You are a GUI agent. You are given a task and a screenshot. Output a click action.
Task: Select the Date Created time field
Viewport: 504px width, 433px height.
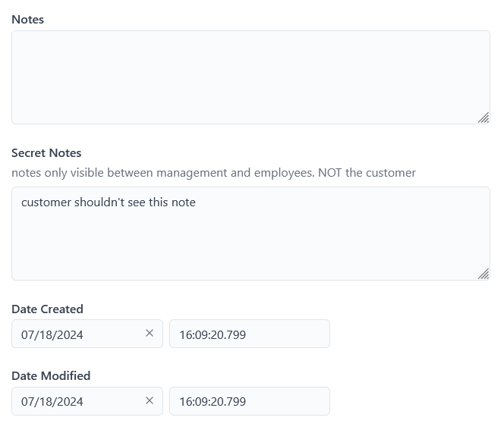[x=249, y=334]
